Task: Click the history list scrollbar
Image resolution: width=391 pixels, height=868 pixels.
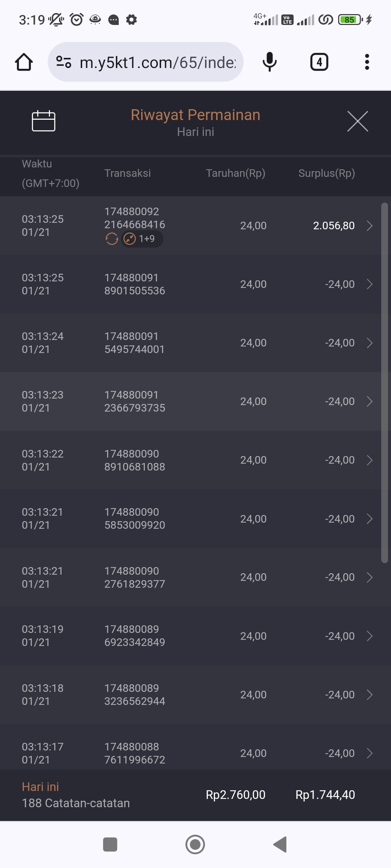Action: point(384,383)
